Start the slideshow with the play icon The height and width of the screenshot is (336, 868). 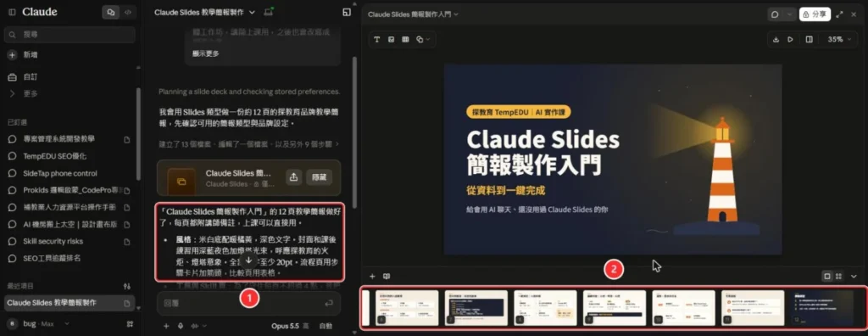click(791, 39)
